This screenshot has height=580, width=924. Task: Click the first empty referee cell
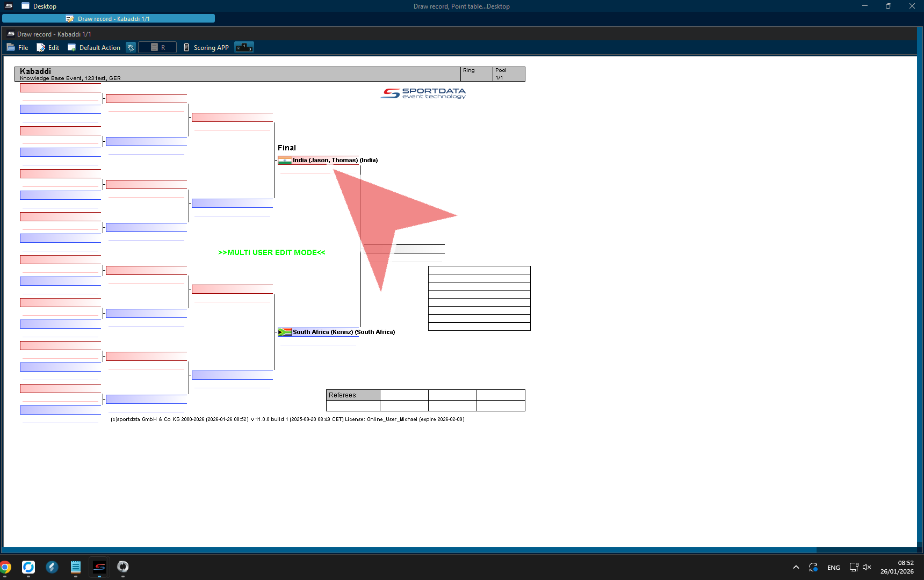[x=404, y=395]
